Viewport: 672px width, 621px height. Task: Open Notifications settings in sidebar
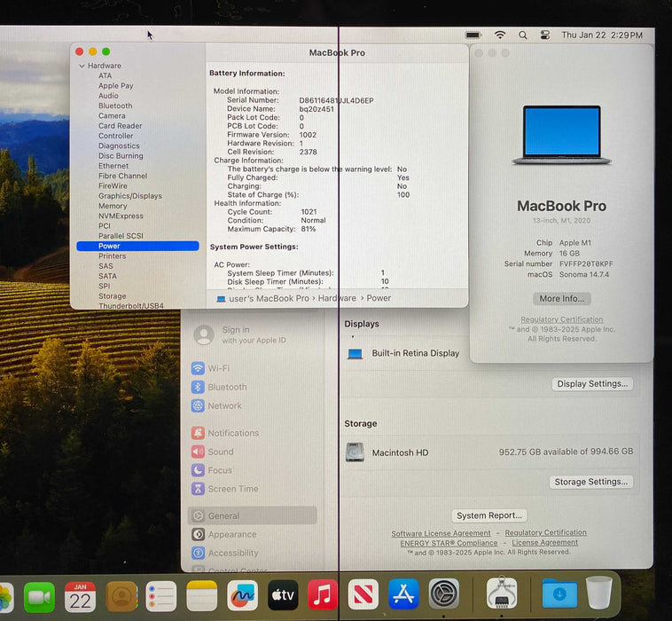(x=225, y=433)
